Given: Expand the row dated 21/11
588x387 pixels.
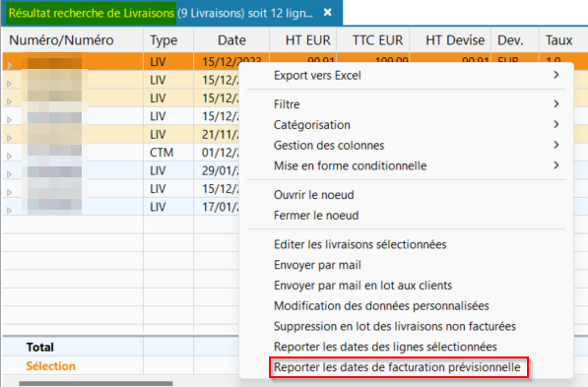Looking at the screenshot, I should pyautogui.click(x=10, y=138).
